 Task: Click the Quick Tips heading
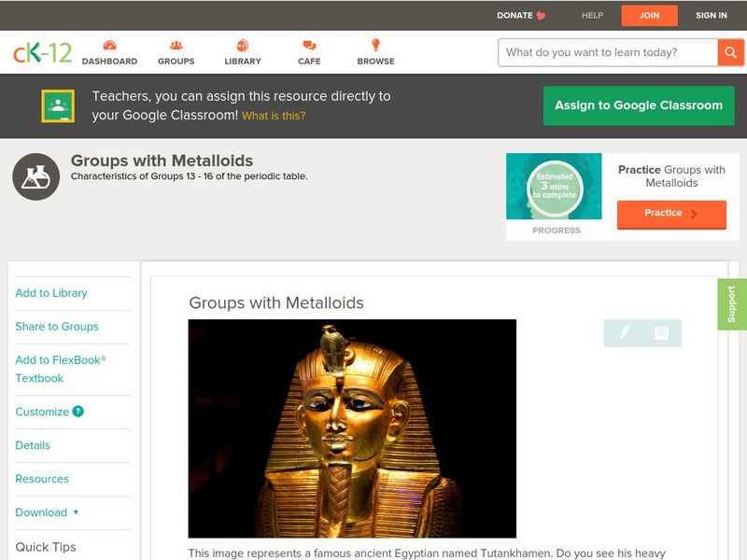tap(46, 547)
